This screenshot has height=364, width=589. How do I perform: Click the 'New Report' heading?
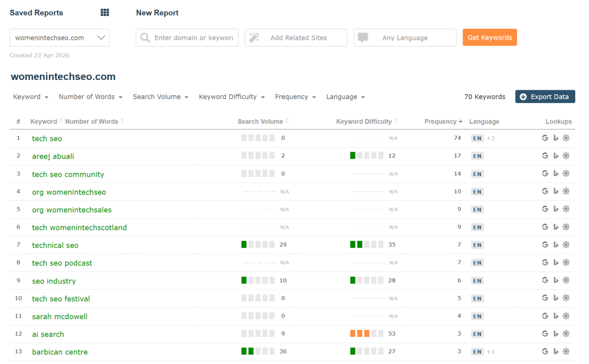click(x=157, y=13)
